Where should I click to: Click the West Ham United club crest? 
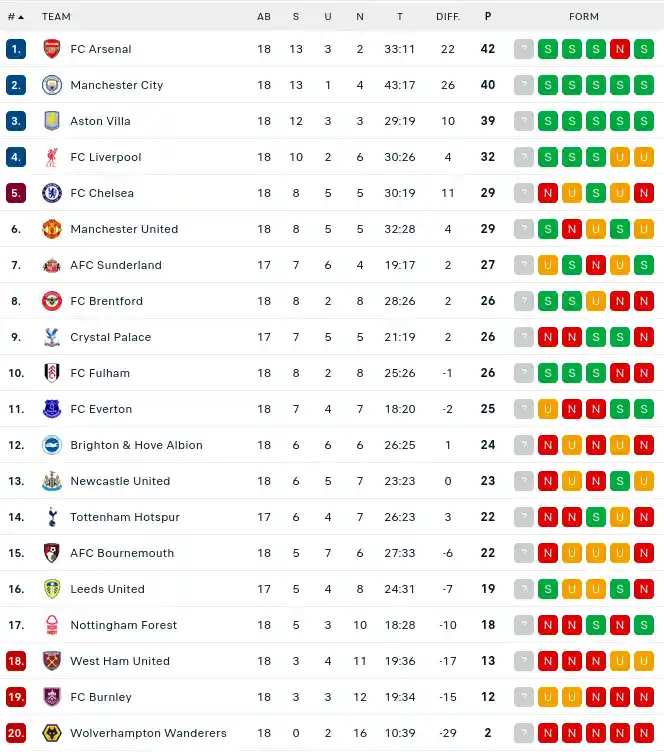(52, 661)
